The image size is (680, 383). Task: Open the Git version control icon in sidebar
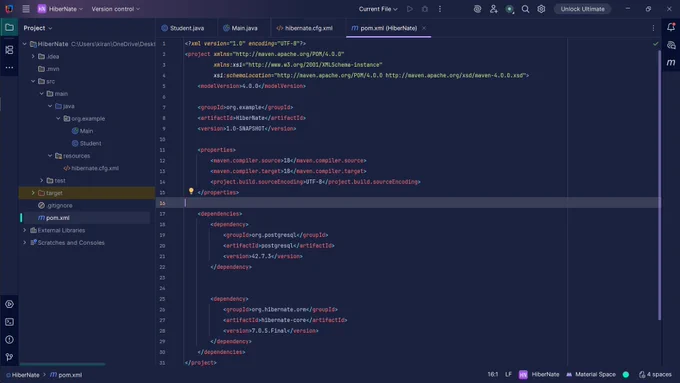[x=9, y=357]
